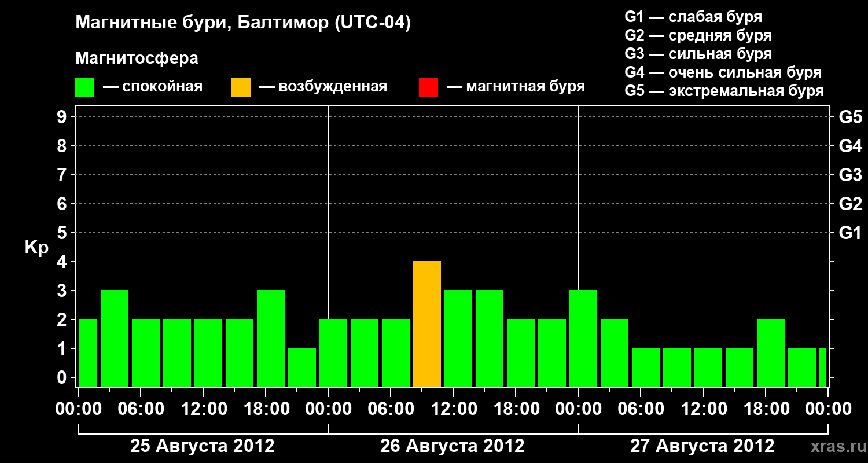Click the '18:00' time label for 26 Августа

516,409
